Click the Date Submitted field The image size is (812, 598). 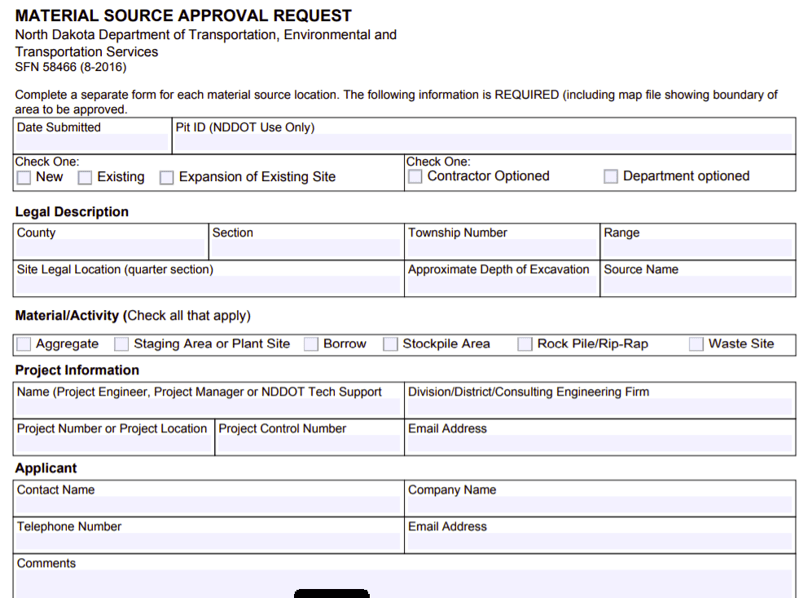[92, 143]
